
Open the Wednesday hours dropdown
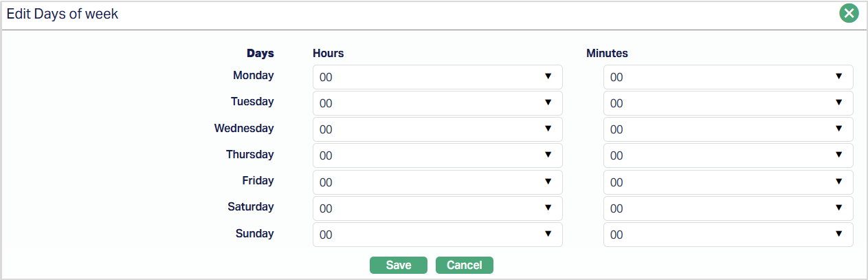(437, 129)
